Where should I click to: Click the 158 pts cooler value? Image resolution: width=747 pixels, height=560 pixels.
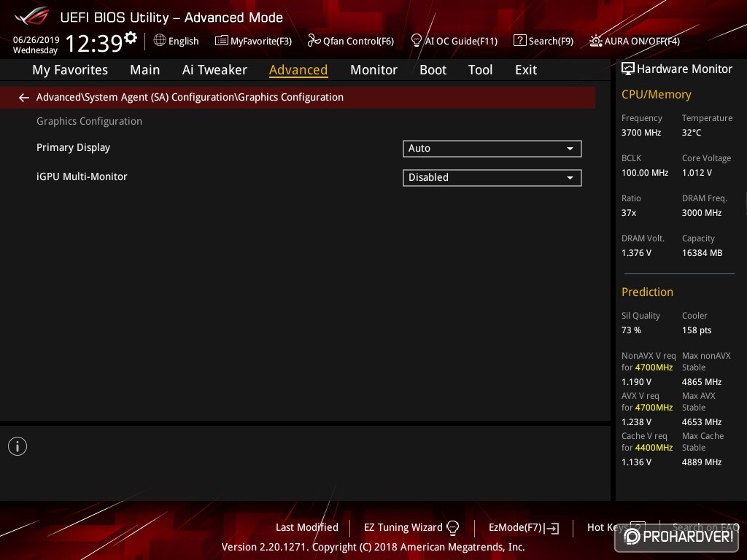697,330
